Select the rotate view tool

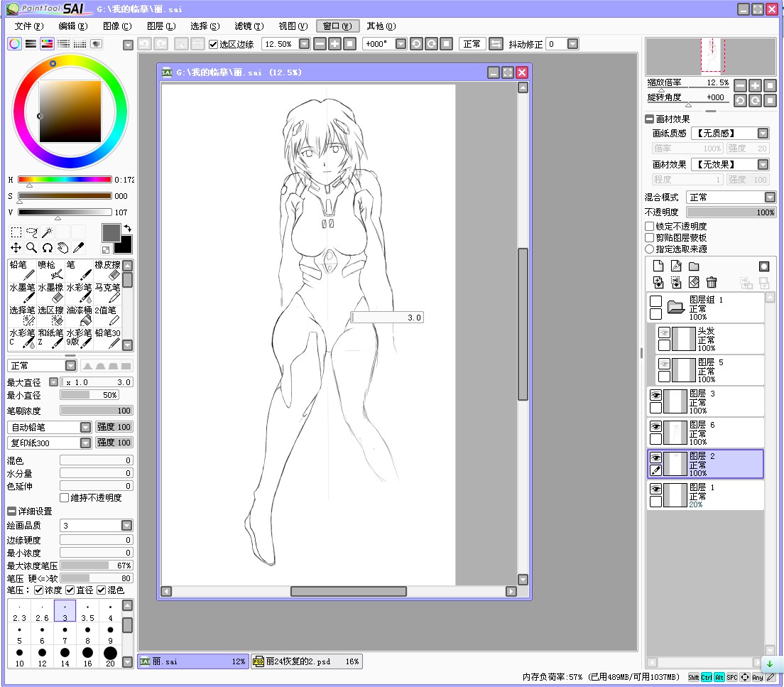[47, 248]
